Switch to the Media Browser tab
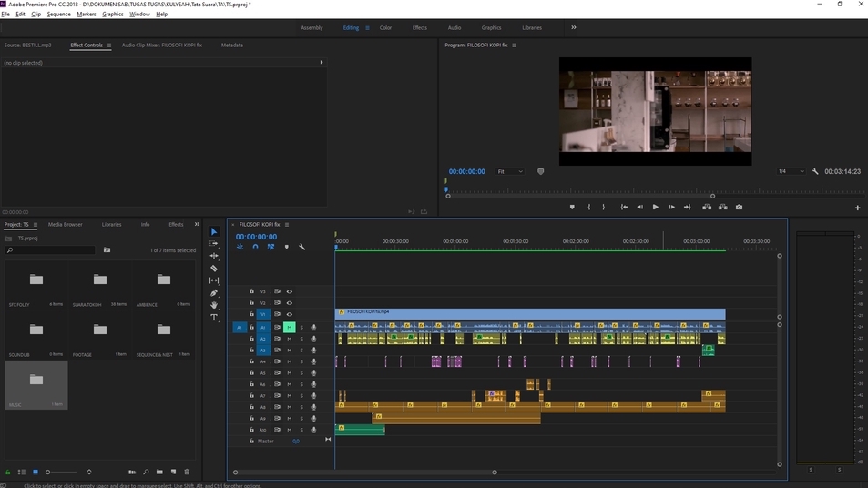 pos(66,224)
